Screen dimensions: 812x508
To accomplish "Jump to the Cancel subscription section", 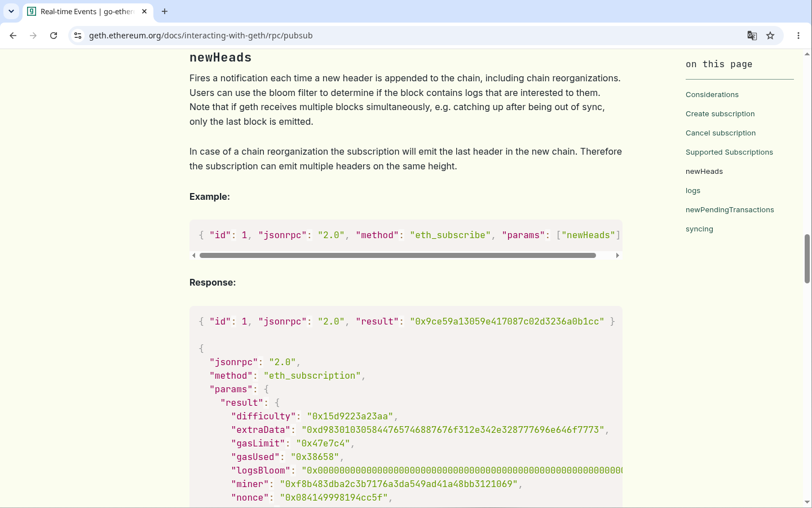I will point(721,133).
